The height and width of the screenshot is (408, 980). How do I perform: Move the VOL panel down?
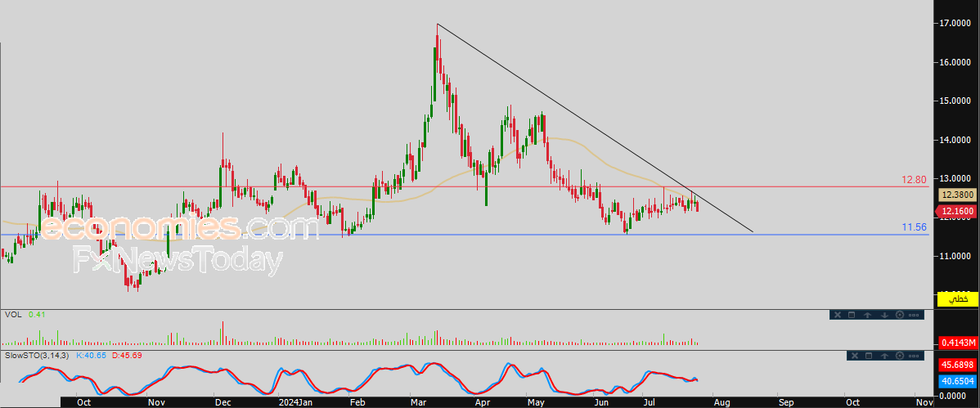884,315
